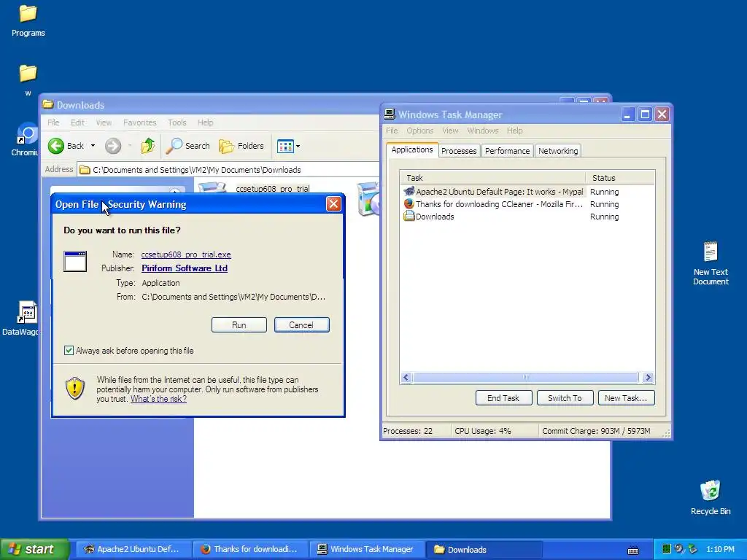747x560 pixels.
Task: Open View menu in Task Manager
Action: point(450,131)
